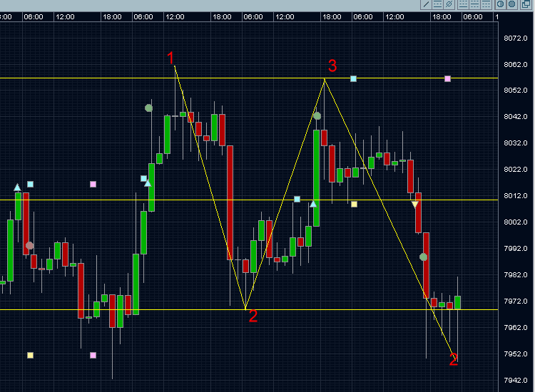
Task: Select the yellow square just below the 8012 line
Action: (x=354, y=204)
